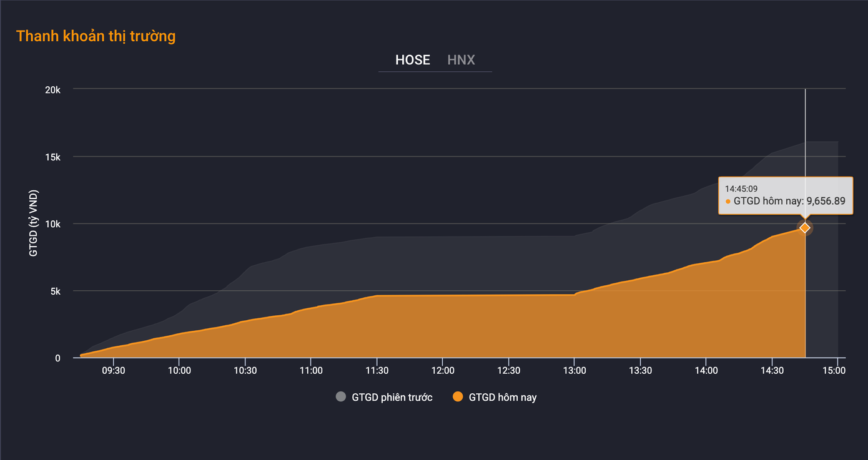The image size is (868, 460).
Task: Click the 20k value axis label
Action: point(53,89)
